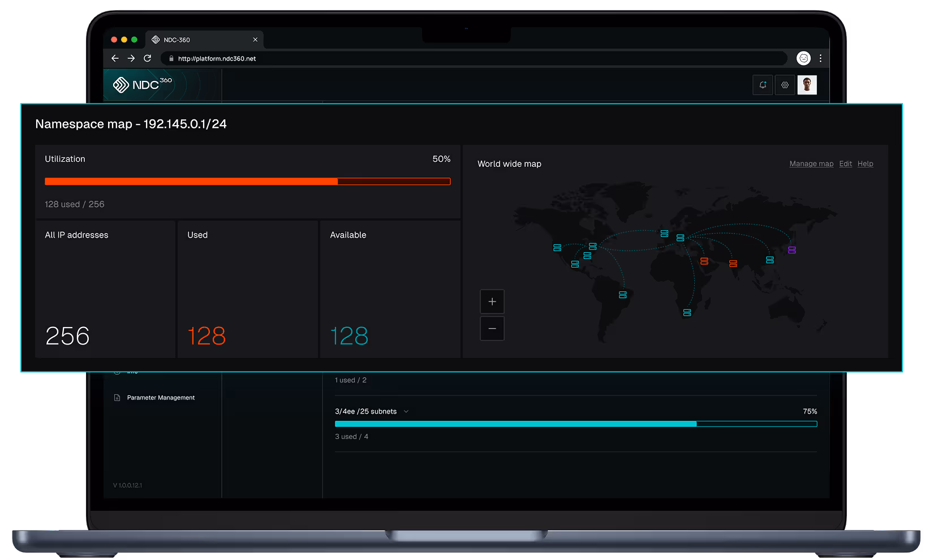Open the Manage map link

[x=811, y=163]
